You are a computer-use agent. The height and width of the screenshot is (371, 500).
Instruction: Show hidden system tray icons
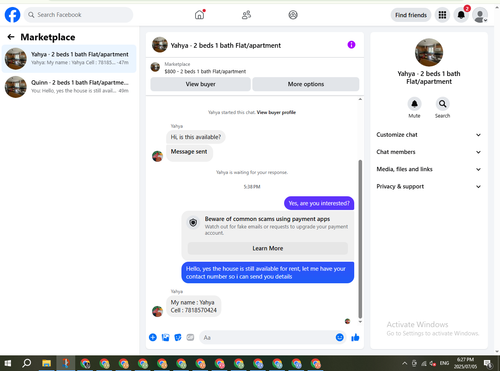tap(404, 363)
